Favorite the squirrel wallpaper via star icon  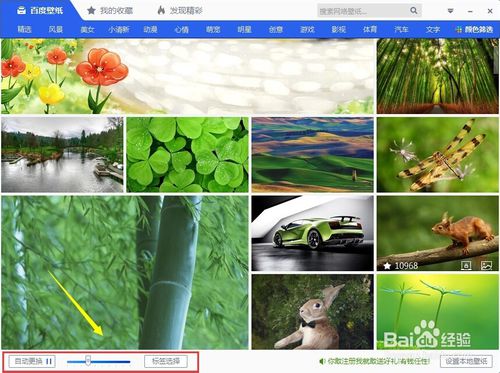point(387,266)
